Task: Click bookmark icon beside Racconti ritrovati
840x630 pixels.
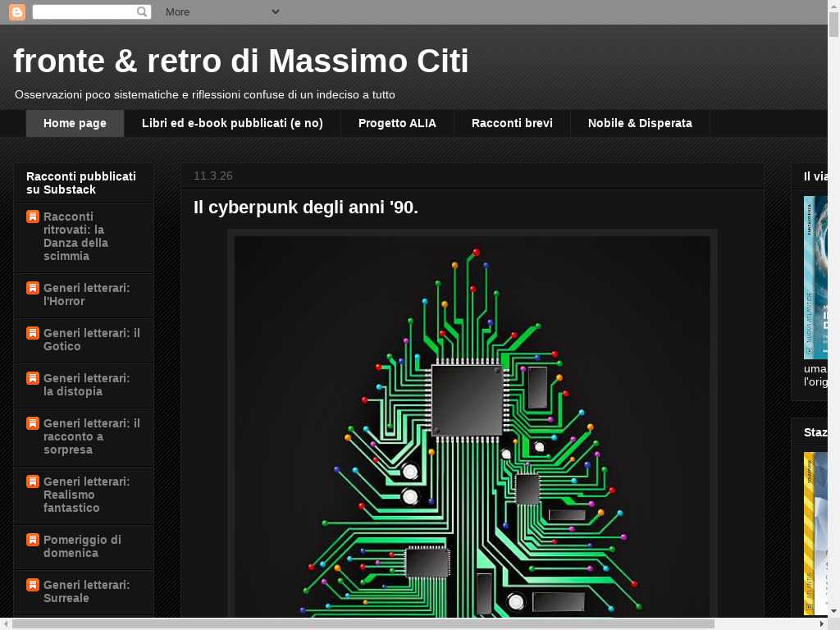Action: tap(33, 217)
